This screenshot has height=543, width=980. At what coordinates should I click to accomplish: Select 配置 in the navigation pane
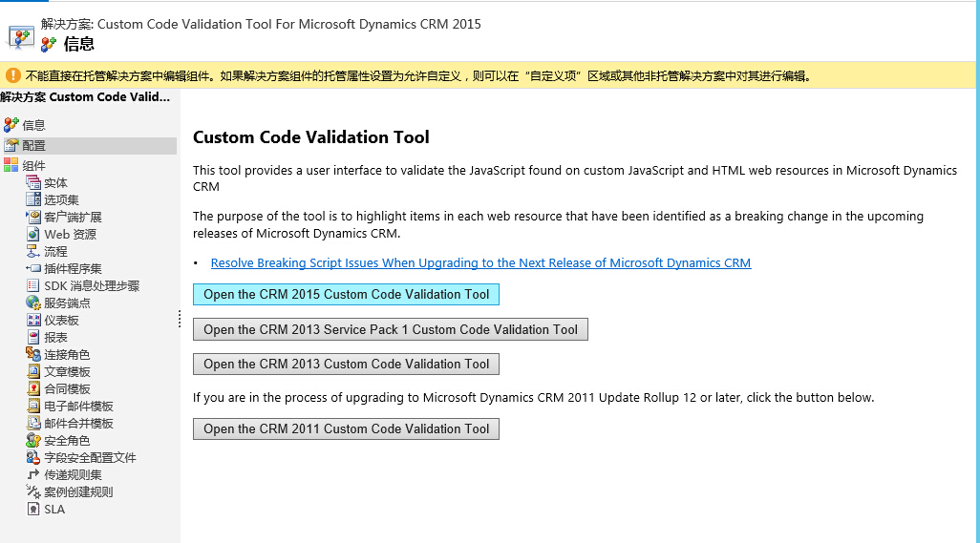point(33,145)
